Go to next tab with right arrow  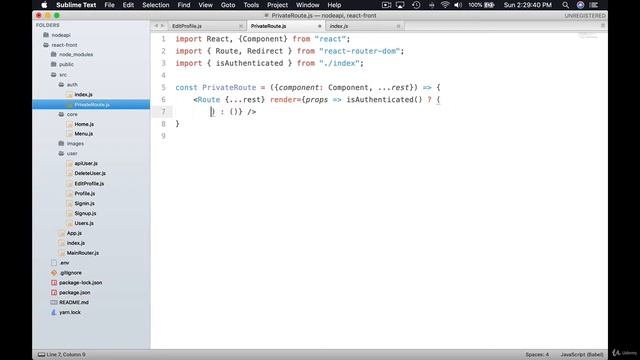(x=162, y=26)
